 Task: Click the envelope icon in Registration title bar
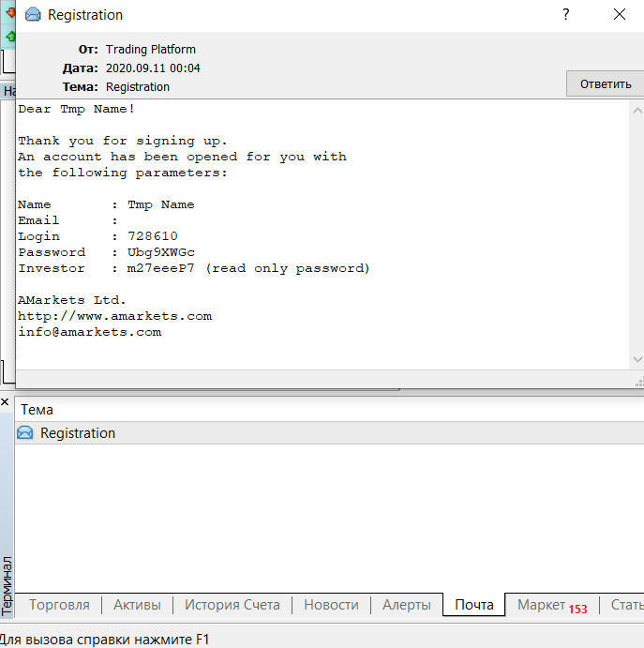pos(33,15)
